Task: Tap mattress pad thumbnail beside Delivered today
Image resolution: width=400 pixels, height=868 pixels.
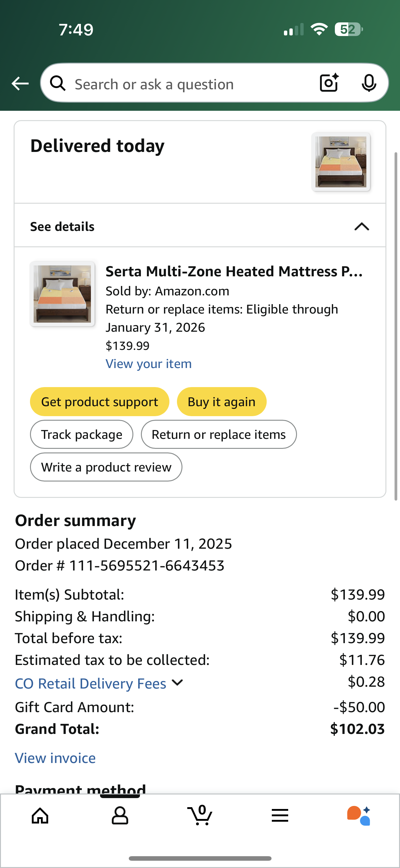Action: (x=341, y=162)
